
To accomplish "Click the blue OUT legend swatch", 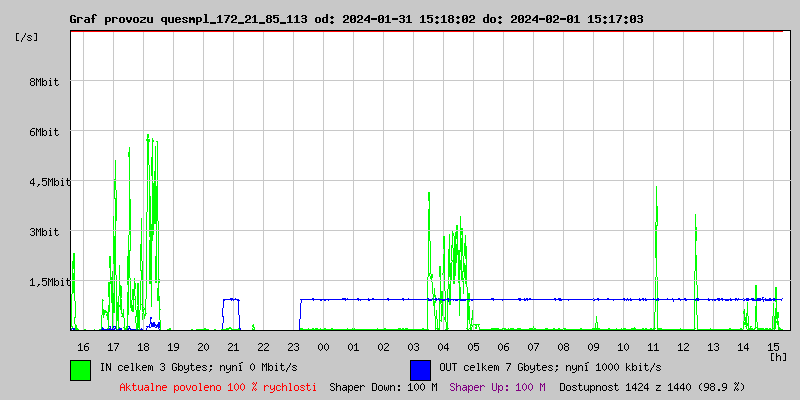I will coord(420,369).
